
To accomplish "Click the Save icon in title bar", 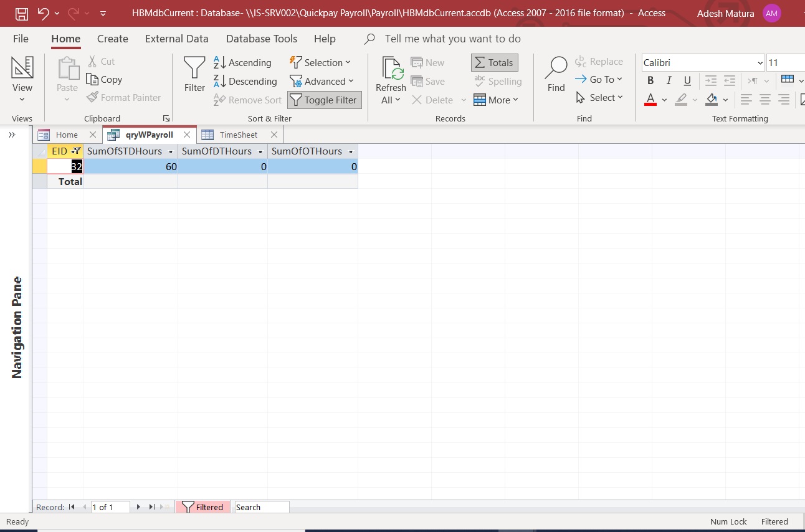I will click(x=21, y=13).
